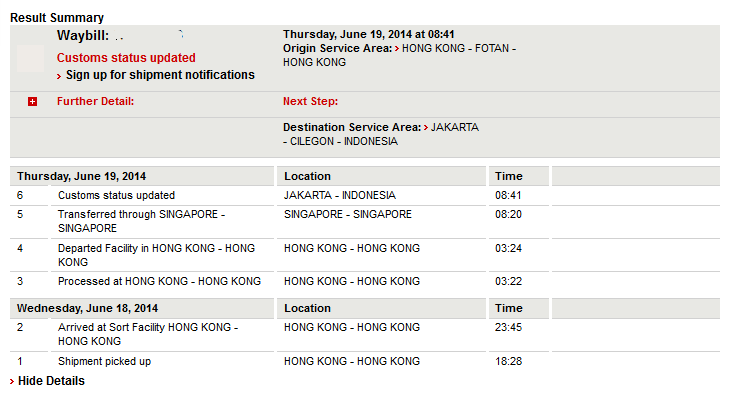Select the Arrived at Sort Facility row
Screen dimensions: 750x414
(147, 334)
